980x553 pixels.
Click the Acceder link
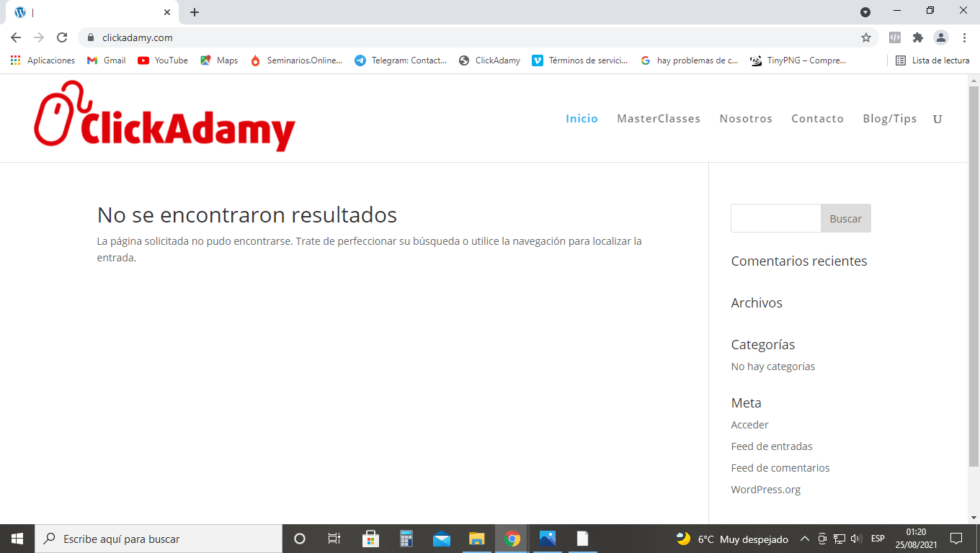point(749,425)
